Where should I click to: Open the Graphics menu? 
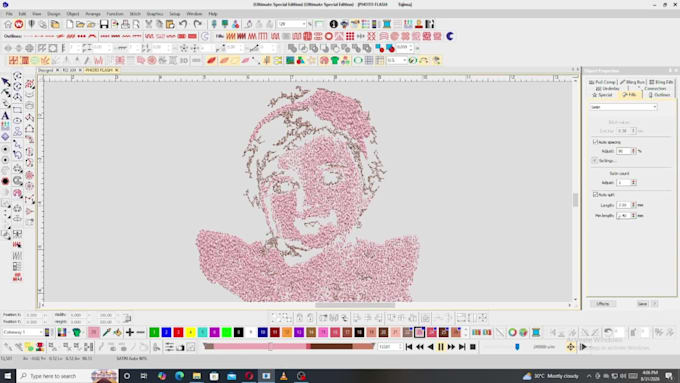155,14
